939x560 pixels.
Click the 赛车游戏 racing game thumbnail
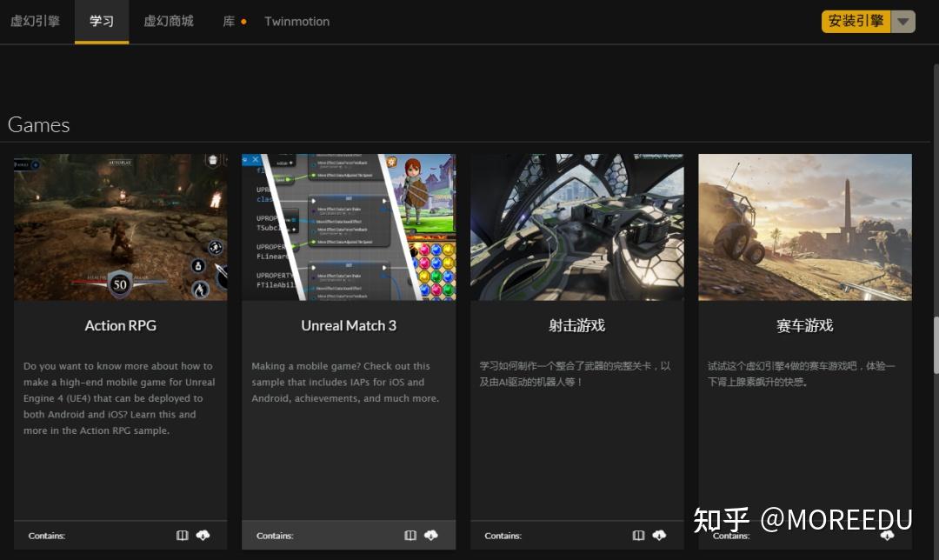(805, 227)
